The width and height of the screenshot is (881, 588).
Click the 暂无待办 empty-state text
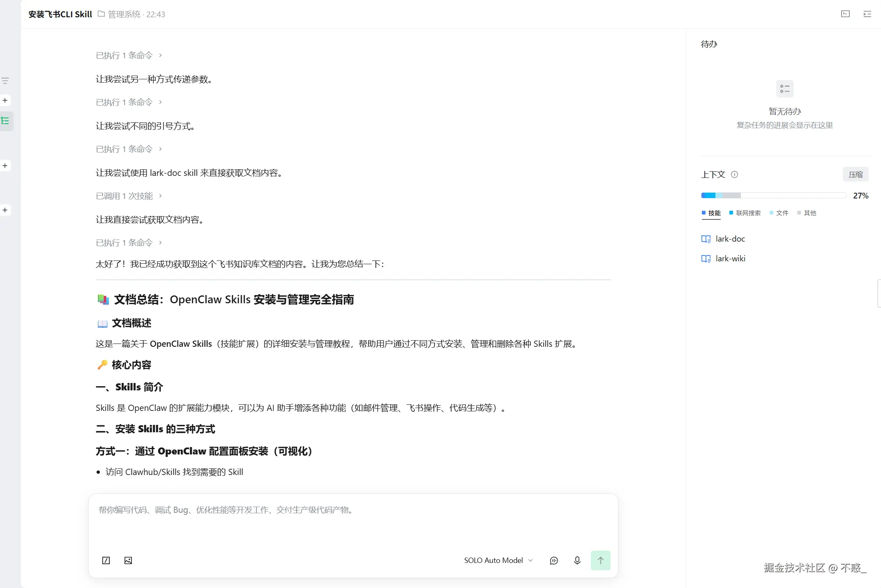pos(785,111)
